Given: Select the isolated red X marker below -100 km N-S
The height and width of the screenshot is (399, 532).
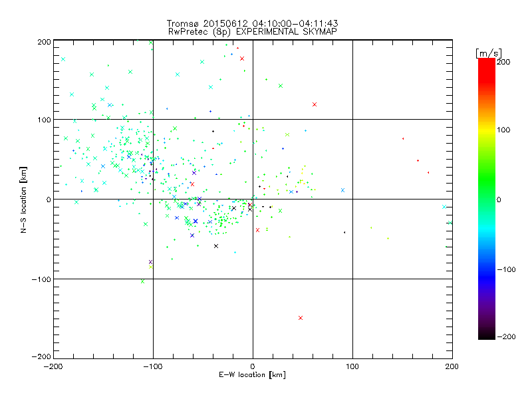Looking at the screenshot, I should pyautogui.click(x=301, y=318).
